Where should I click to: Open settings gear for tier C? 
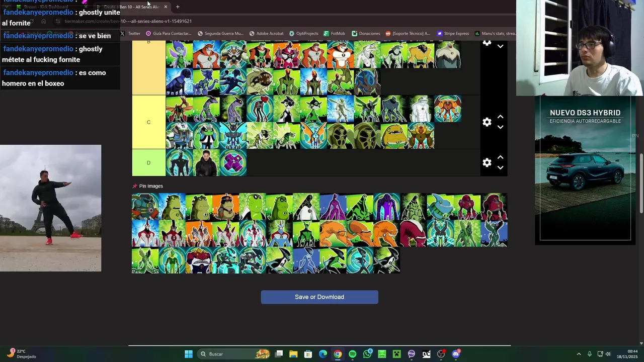pos(487,122)
